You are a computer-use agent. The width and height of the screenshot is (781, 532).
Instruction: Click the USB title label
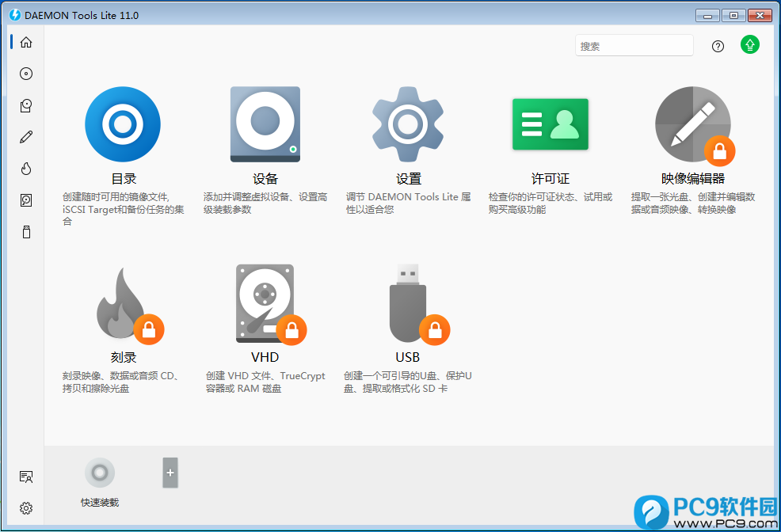click(x=407, y=357)
